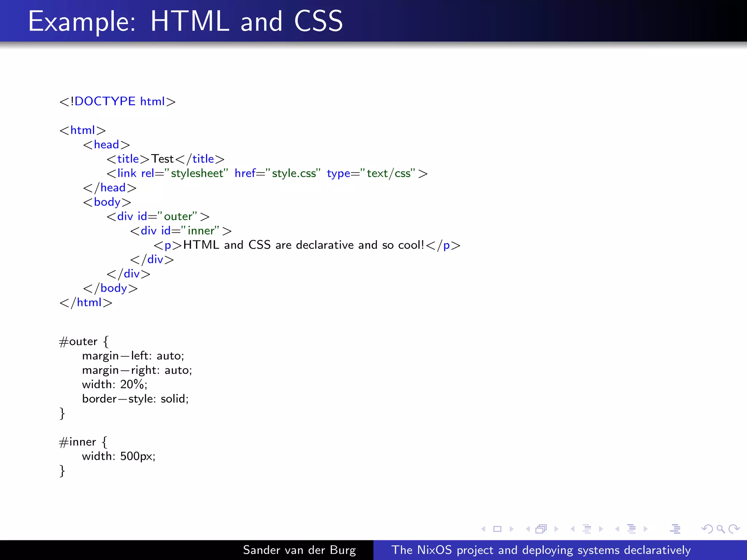
Task: Click the section navigation icon
Action: [x=631, y=529]
